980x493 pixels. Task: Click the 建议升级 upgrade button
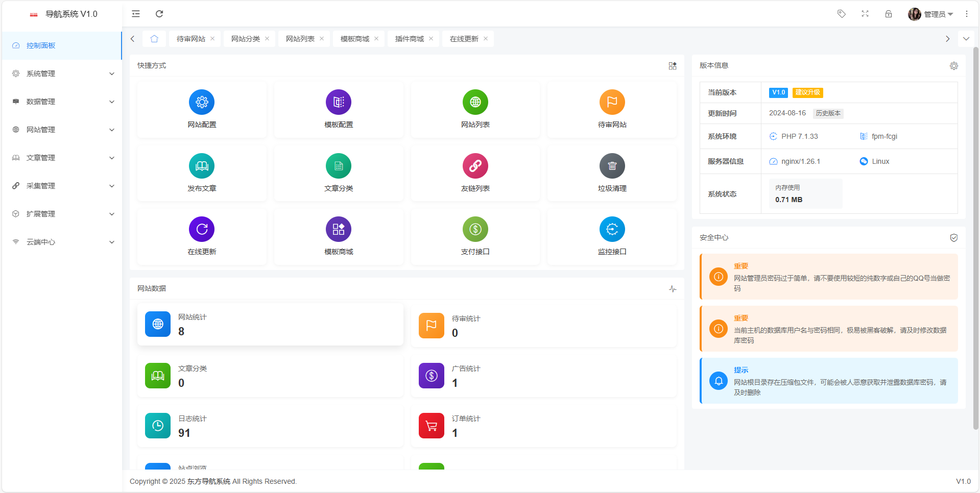(x=807, y=92)
